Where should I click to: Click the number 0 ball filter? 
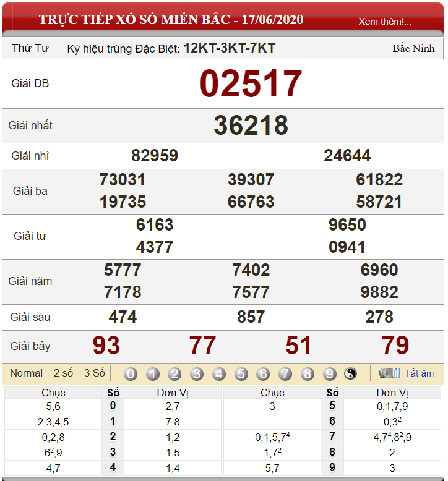click(131, 374)
